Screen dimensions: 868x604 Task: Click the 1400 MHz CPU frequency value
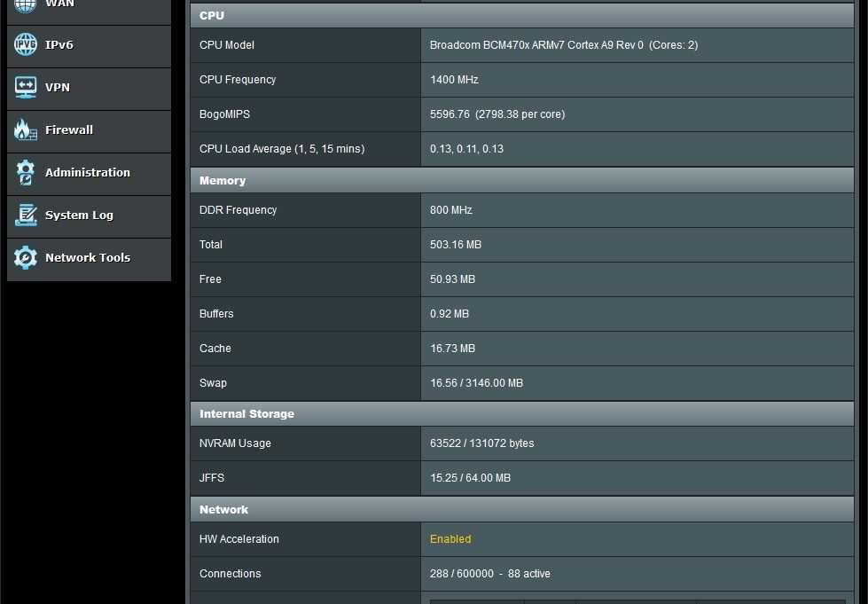454,80
